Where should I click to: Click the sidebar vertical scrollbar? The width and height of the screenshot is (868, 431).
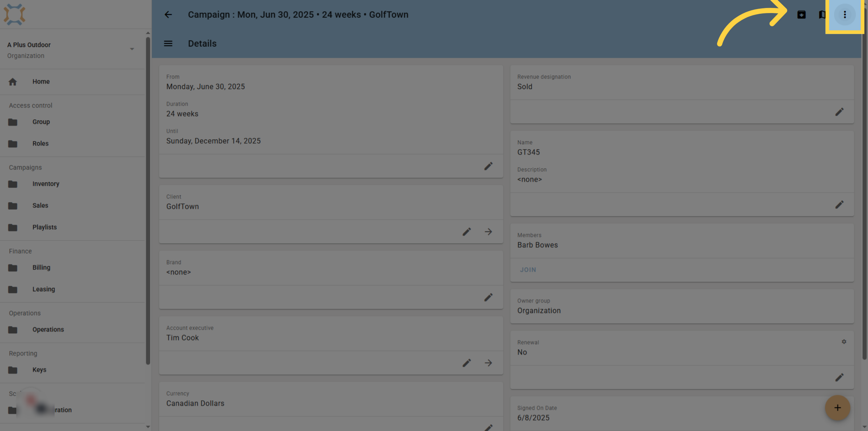(148, 201)
